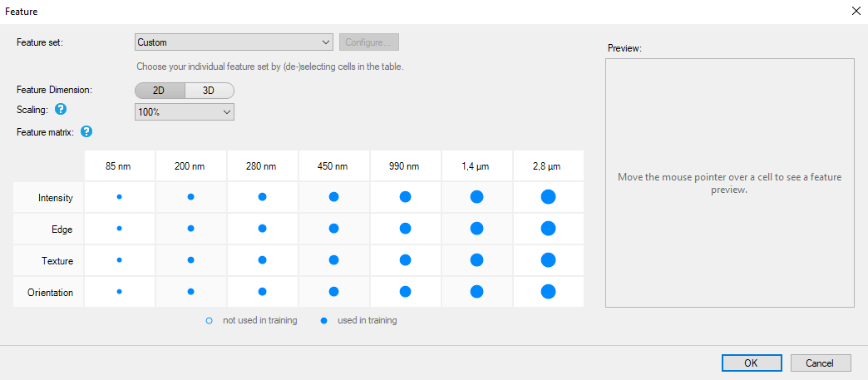Toggle the Edge feature dot at 450 nm

[333, 228]
